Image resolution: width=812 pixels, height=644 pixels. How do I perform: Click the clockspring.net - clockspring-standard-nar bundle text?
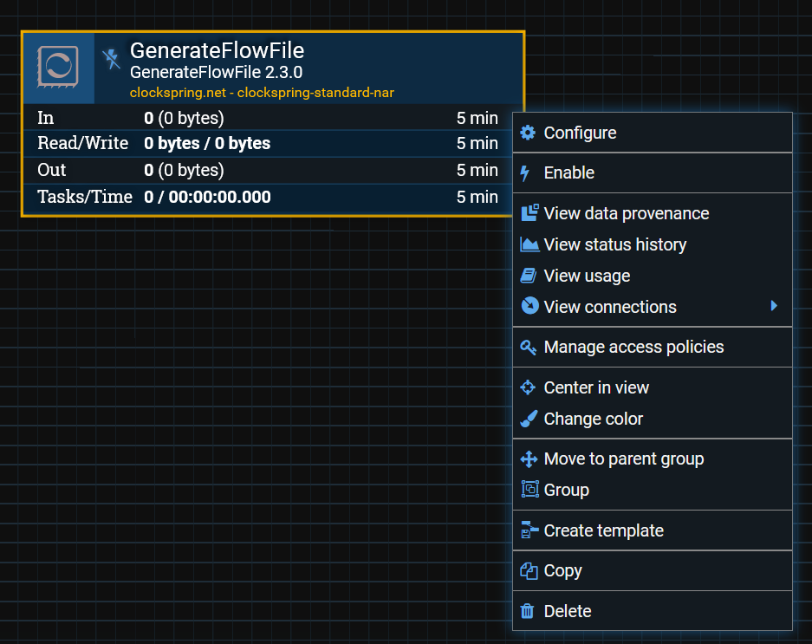(262, 93)
